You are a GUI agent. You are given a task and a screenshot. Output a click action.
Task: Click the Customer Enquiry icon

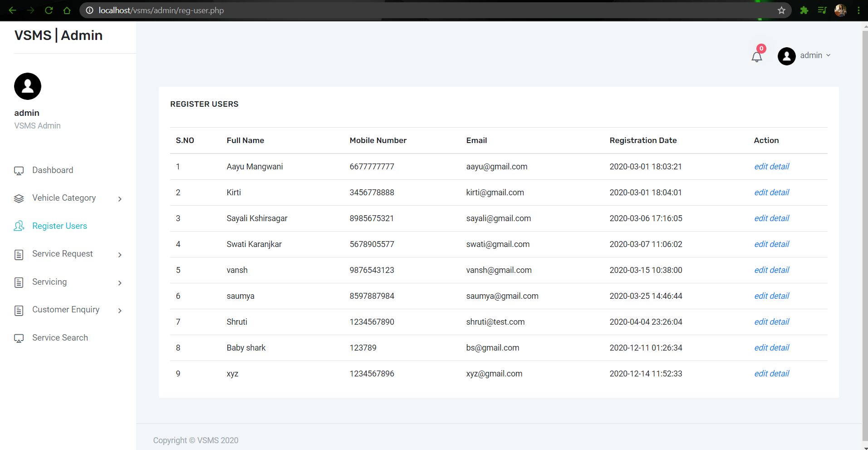(19, 310)
